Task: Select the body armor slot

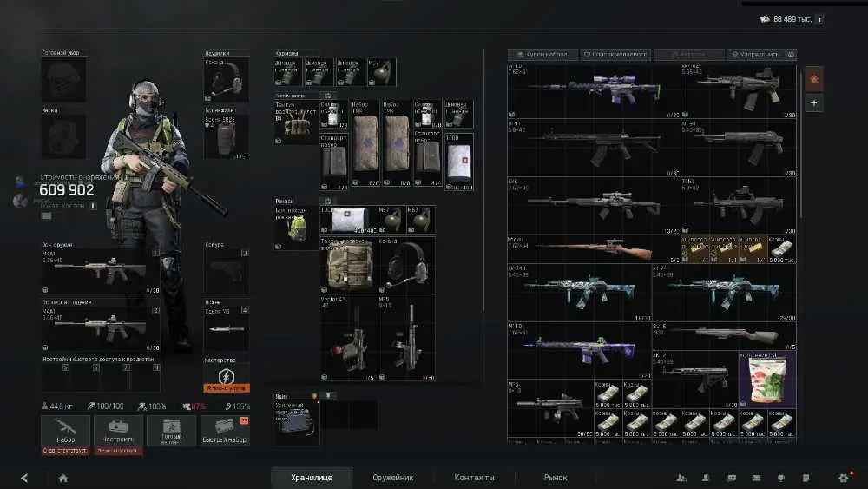Action: pyautogui.click(x=227, y=136)
